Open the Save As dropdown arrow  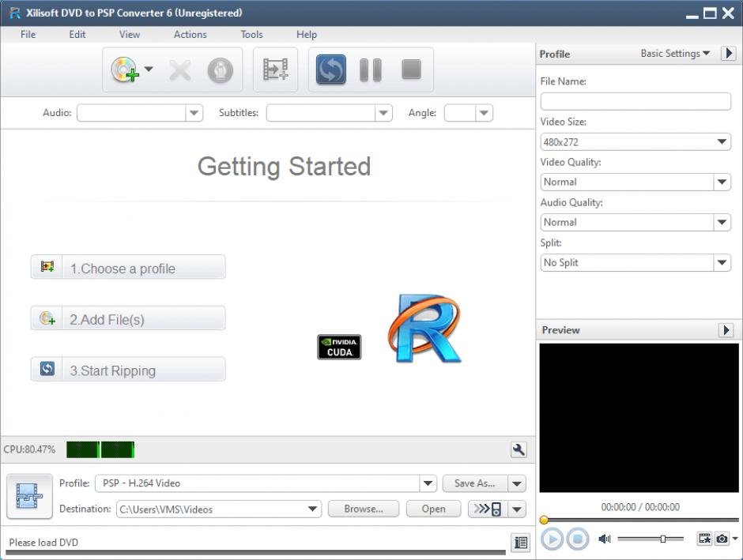517,483
